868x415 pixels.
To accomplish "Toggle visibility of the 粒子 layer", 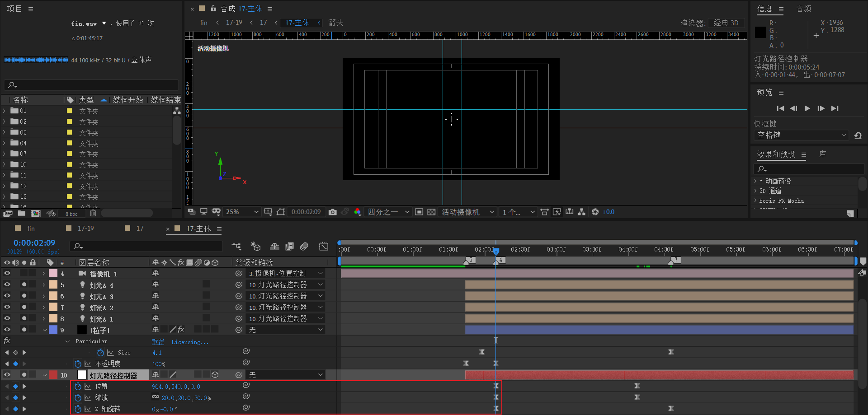I will [x=7, y=330].
